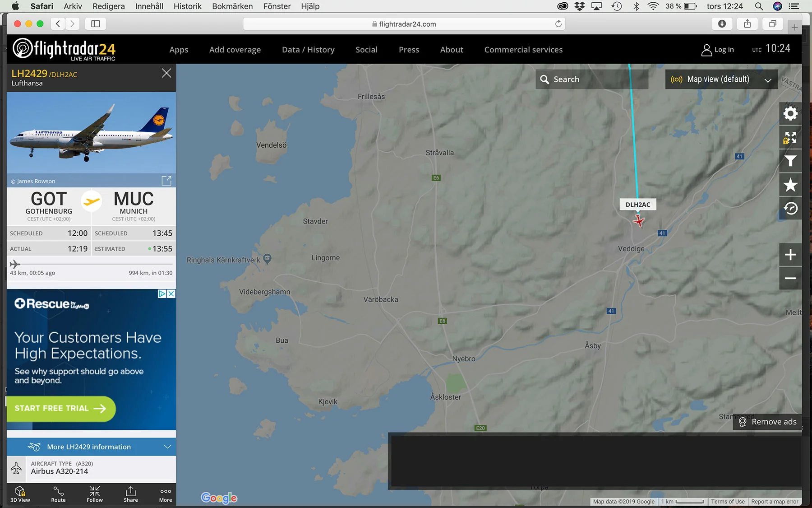This screenshot has height=508, width=812.
Task: Reload the page in Safari
Action: tap(558, 24)
